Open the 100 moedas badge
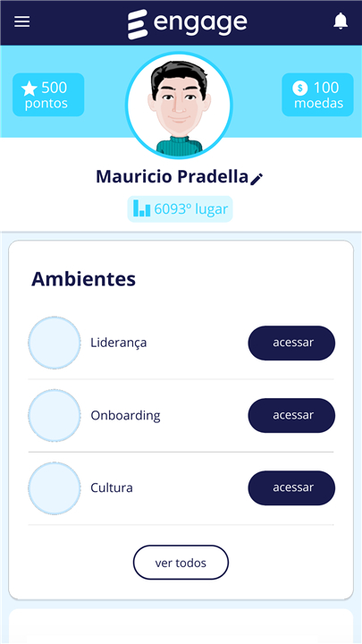The width and height of the screenshot is (362, 644). 317,95
